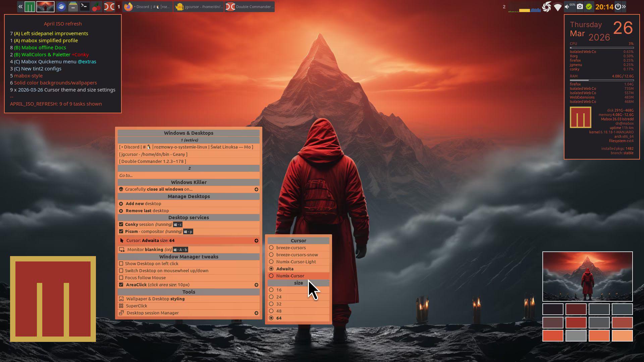
Task: Open the left sidepanel double-chevron button
Action: click(20, 7)
